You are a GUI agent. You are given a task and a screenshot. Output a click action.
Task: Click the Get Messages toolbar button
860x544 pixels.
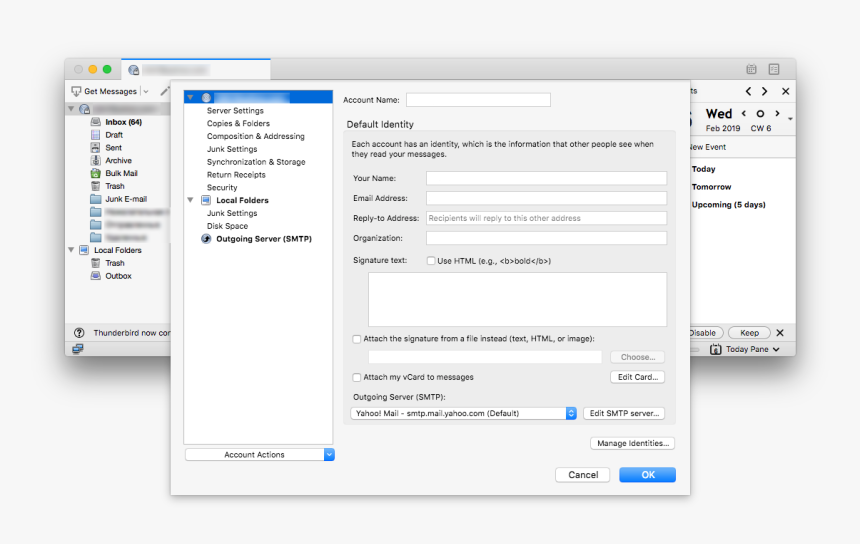click(104, 91)
